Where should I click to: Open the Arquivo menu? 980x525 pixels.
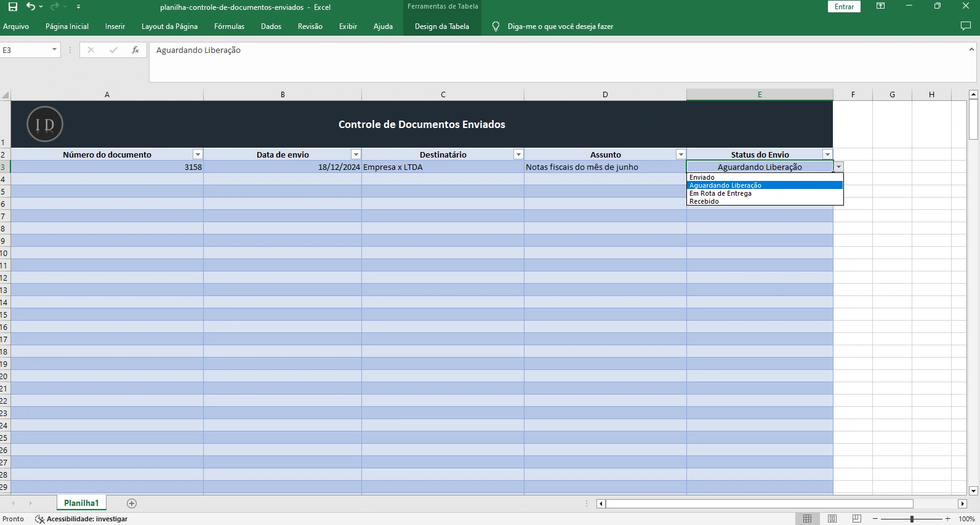16,26
